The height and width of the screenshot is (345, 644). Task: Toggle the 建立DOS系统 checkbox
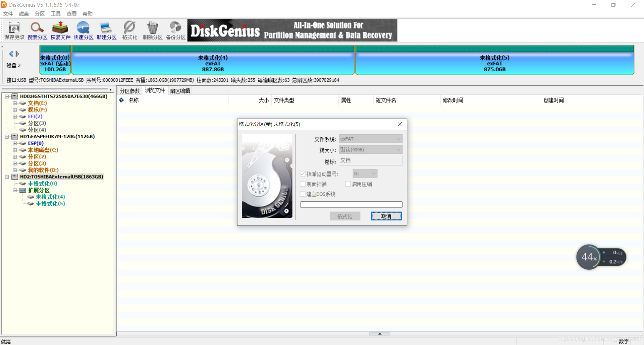[x=303, y=194]
